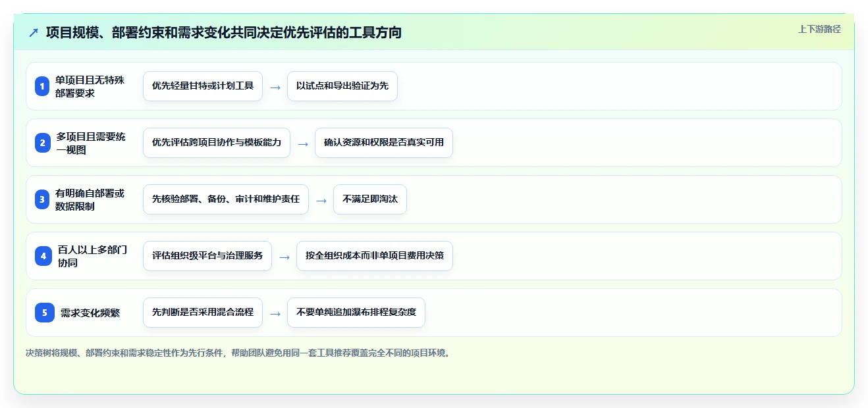868x408 pixels.
Task: Click the condition 有明确自部署或数据限制
Action: click(x=90, y=199)
